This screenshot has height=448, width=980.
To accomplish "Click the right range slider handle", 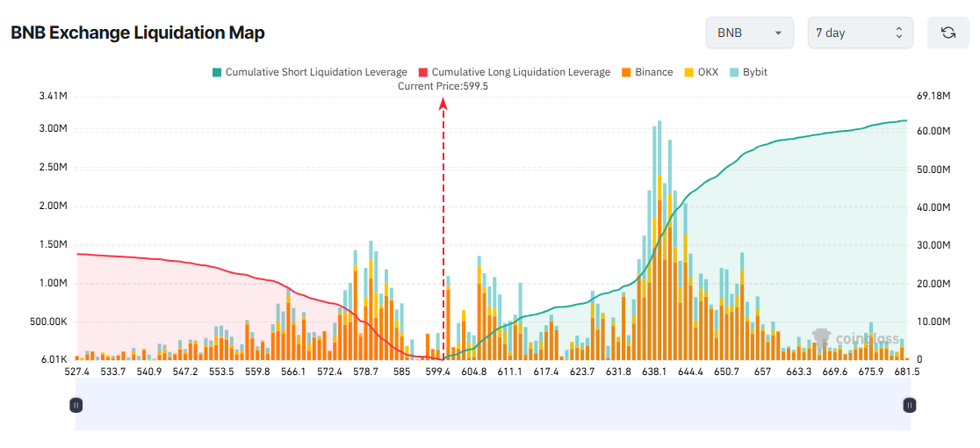I will 910,405.
